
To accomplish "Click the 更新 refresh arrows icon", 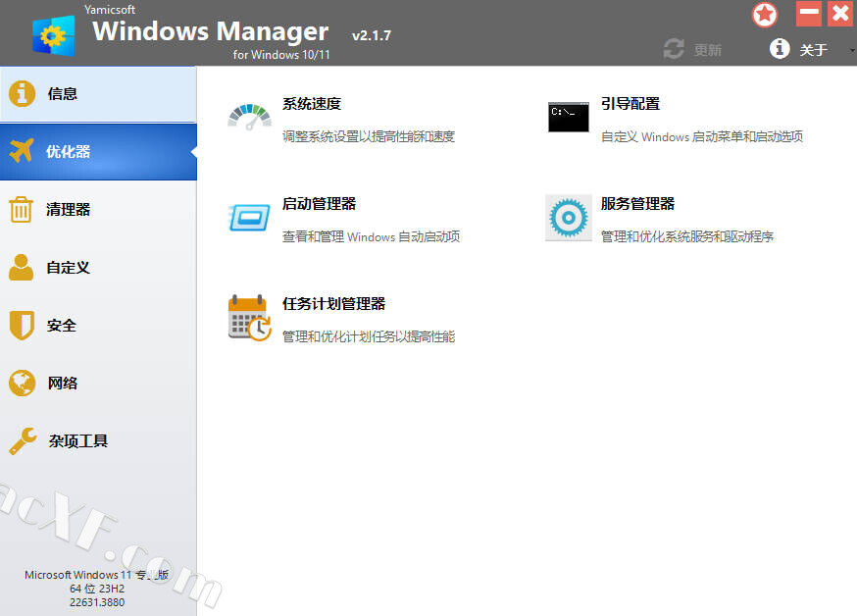I will coord(674,49).
